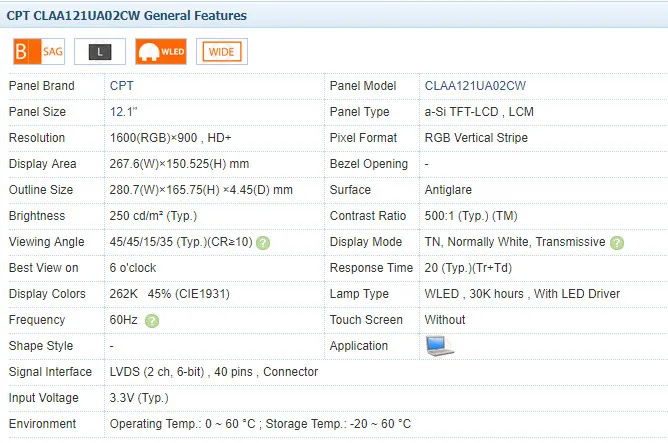Viewport: 668px width, 443px height.
Task: Click the L landscape badge icon
Action: (x=100, y=52)
